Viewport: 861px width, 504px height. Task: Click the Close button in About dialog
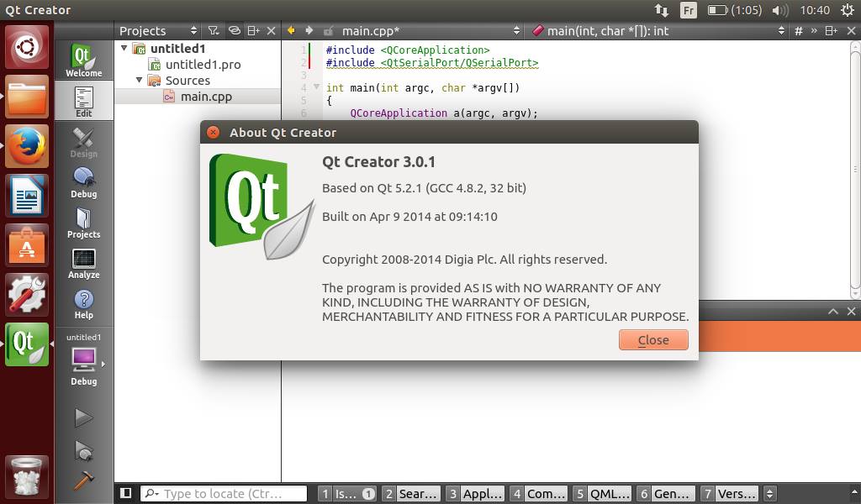(653, 340)
